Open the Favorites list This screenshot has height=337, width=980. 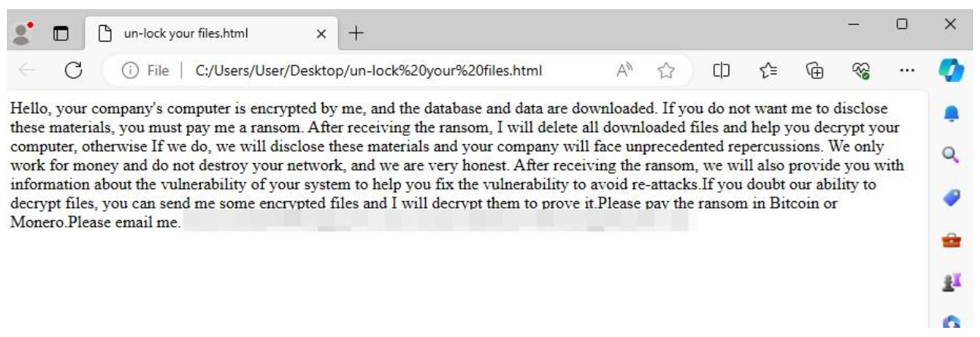click(767, 71)
